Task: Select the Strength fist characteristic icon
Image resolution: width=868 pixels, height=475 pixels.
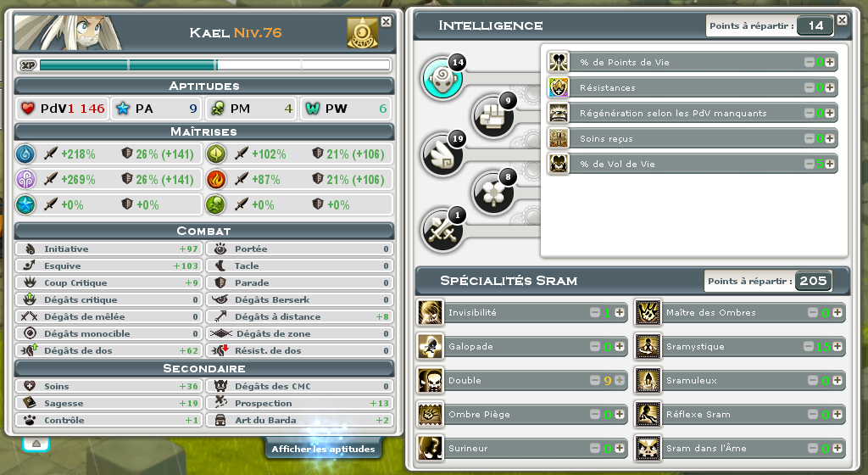Action: pyautogui.click(x=492, y=117)
